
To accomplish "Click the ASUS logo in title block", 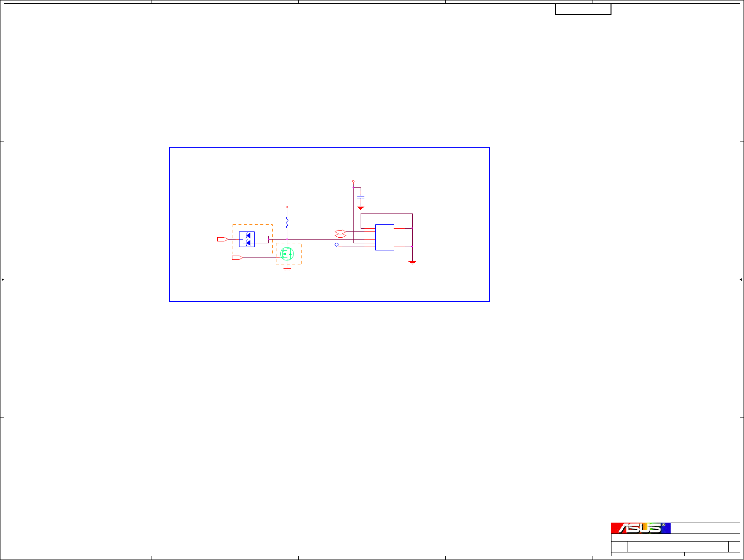I will pos(640,528).
